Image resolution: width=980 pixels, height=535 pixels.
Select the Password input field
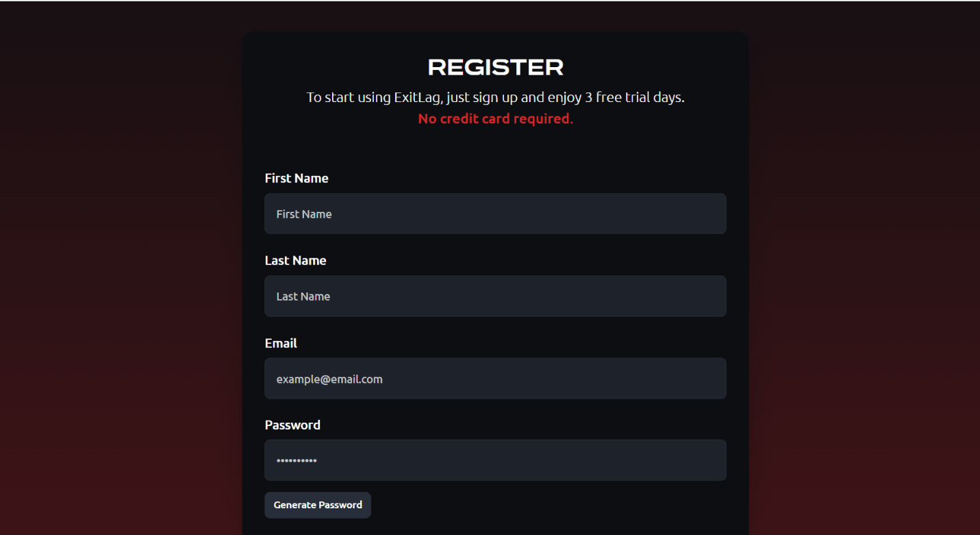pyautogui.click(x=495, y=460)
